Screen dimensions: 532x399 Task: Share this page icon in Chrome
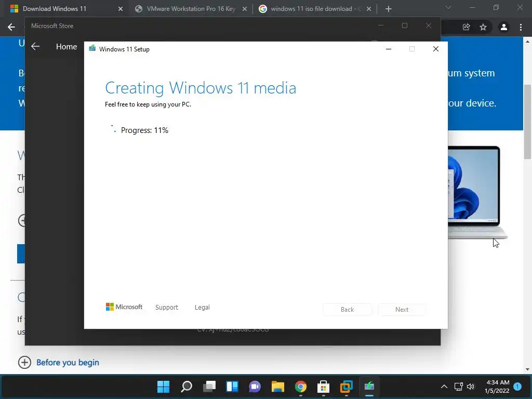467,27
